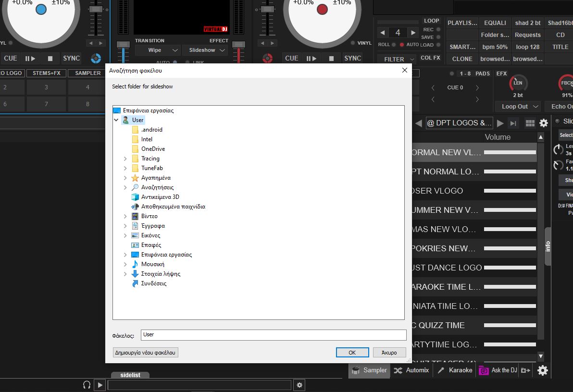Adjust JUST DANCE LOGO volume slider

(510, 268)
